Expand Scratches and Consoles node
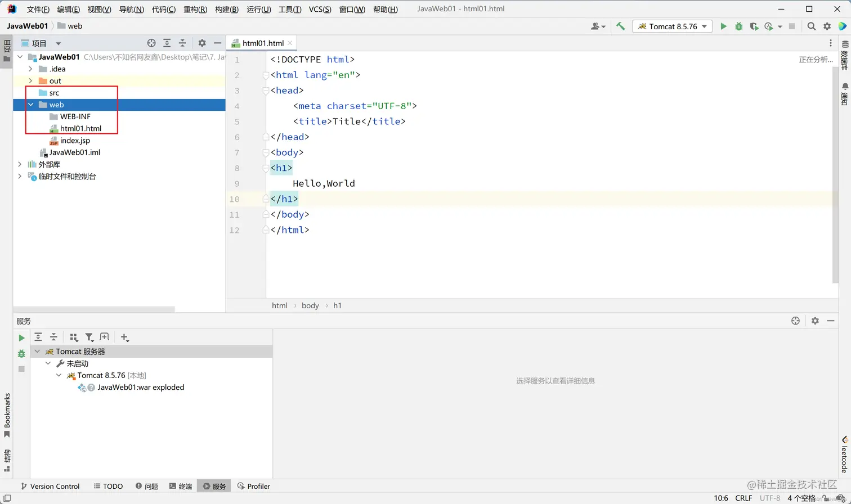Viewport: 851px width, 504px height. tap(20, 176)
